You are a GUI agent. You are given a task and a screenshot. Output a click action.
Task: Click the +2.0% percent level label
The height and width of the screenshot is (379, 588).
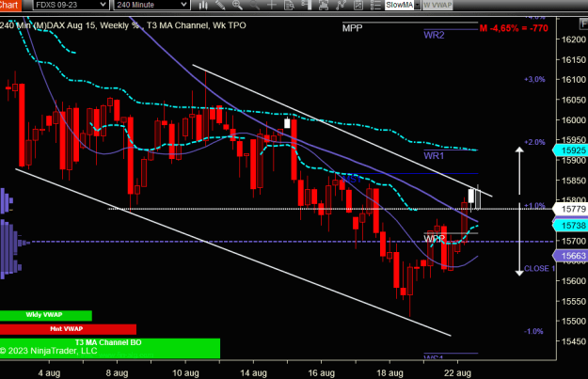pyautogui.click(x=534, y=142)
